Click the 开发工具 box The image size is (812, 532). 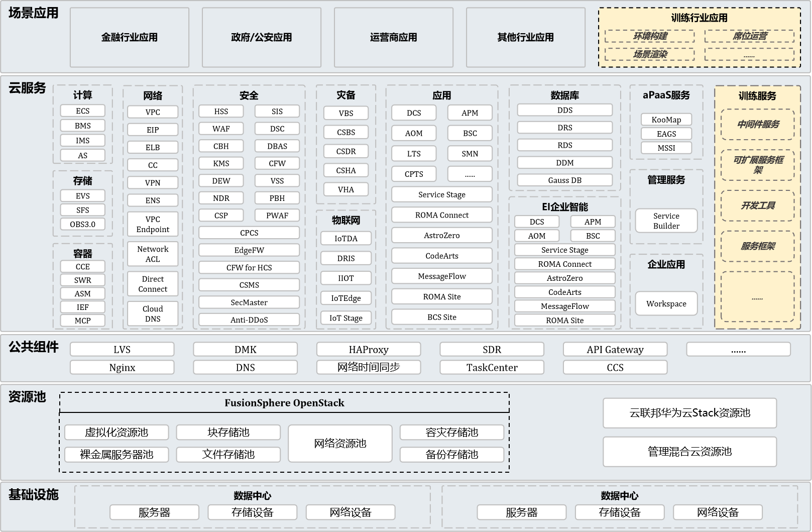(758, 205)
